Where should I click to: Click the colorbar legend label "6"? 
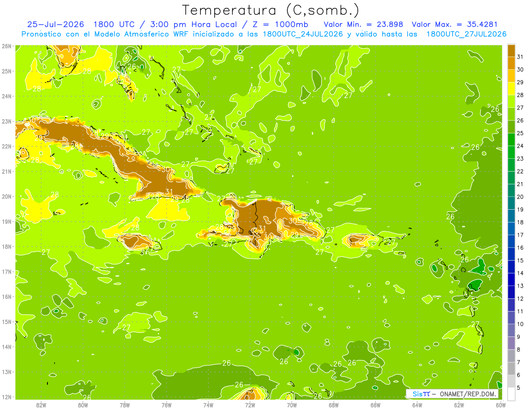pos(519,375)
